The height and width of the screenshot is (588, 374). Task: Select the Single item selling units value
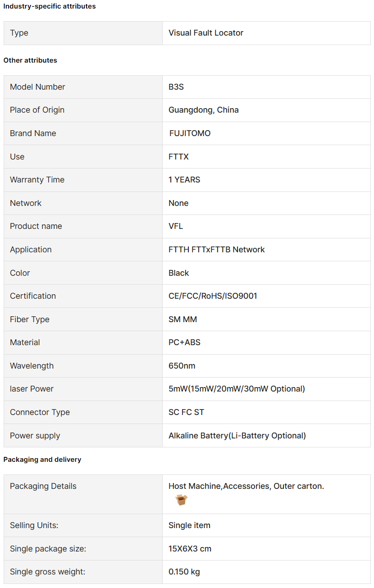coord(190,525)
